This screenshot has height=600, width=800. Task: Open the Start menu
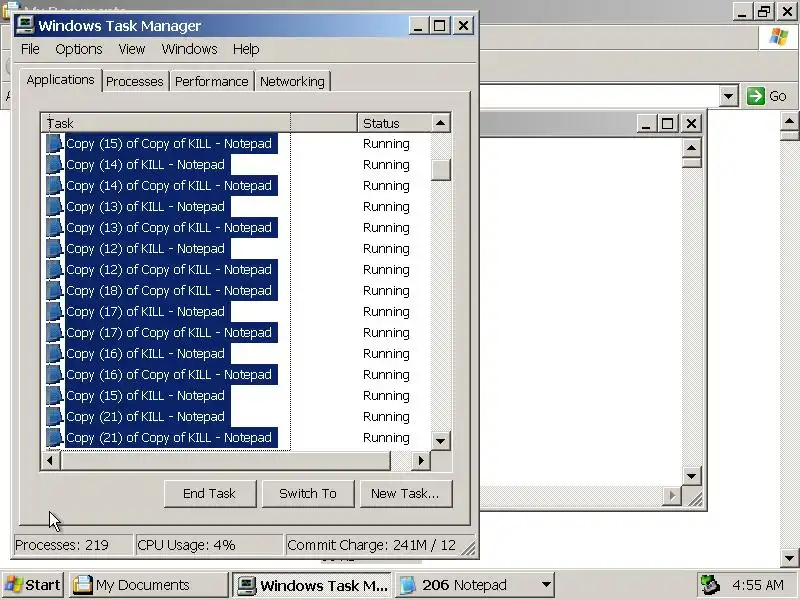pos(33,585)
